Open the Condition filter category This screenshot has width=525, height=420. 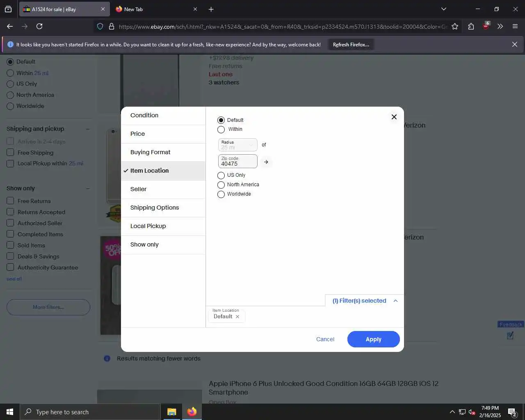(x=163, y=115)
